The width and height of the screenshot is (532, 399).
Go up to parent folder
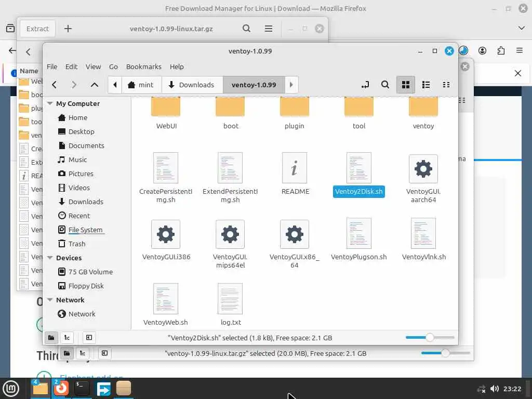(x=95, y=85)
